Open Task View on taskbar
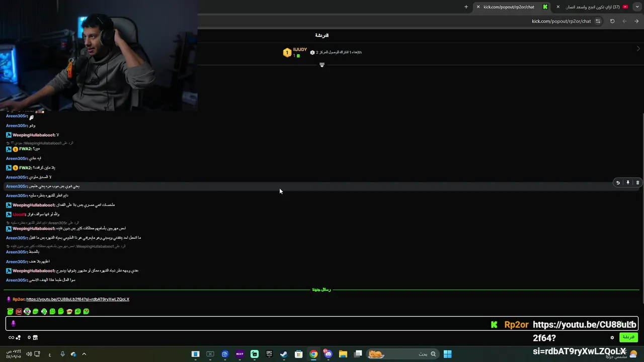The height and width of the screenshot is (362, 644). [358, 354]
